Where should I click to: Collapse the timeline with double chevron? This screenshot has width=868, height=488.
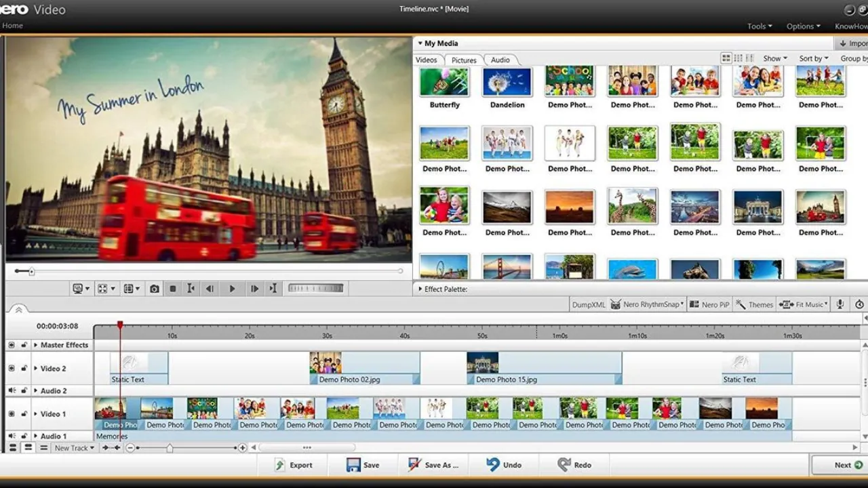(x=18, y=309)
